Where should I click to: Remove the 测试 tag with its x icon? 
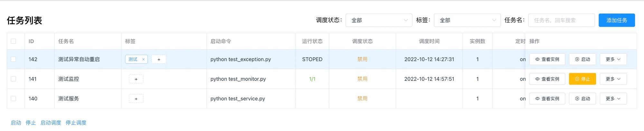[x=143, y=59]
